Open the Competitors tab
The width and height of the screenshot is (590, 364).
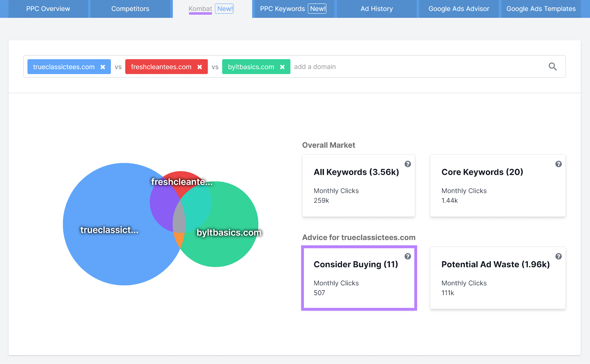coord(130,9)
